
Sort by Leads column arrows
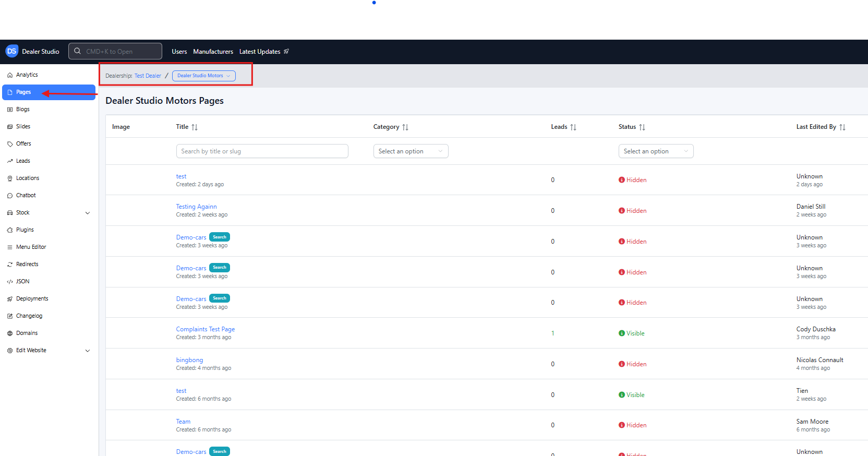[x=573, y=127]
